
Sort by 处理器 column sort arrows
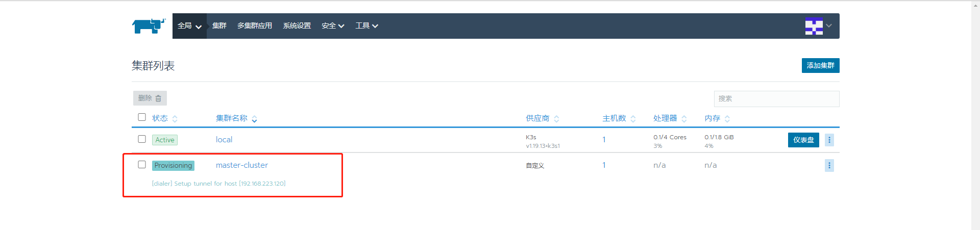pyautogui.click(x=684, y=119)
